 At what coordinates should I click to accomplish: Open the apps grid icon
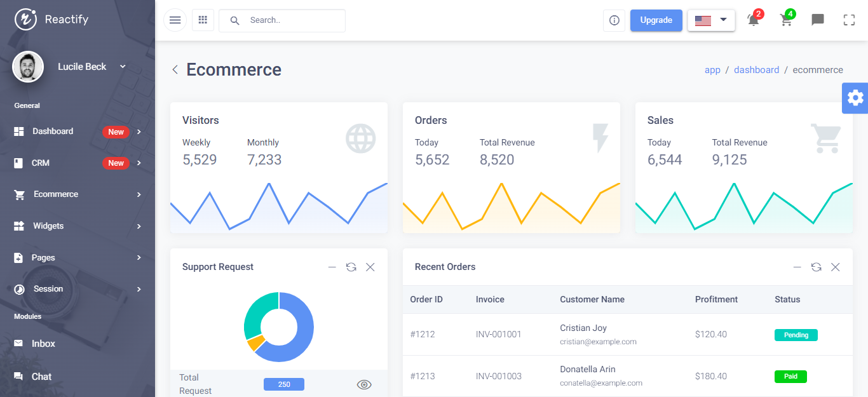(203, 20)
